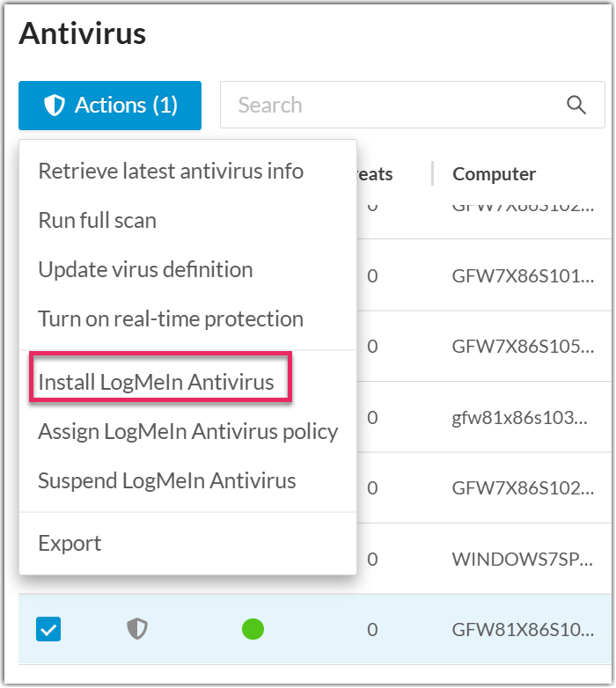Viewport: 616px width, 688px height.
Task: Choose Assign LogMeIn Antivirus policy
Action: [x=187, y=432]
